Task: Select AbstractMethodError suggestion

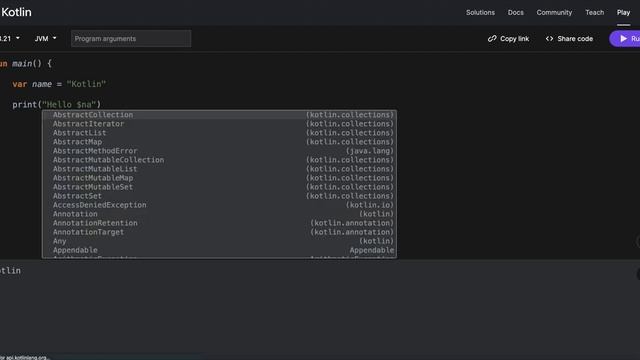Action: tap(219, 151)
